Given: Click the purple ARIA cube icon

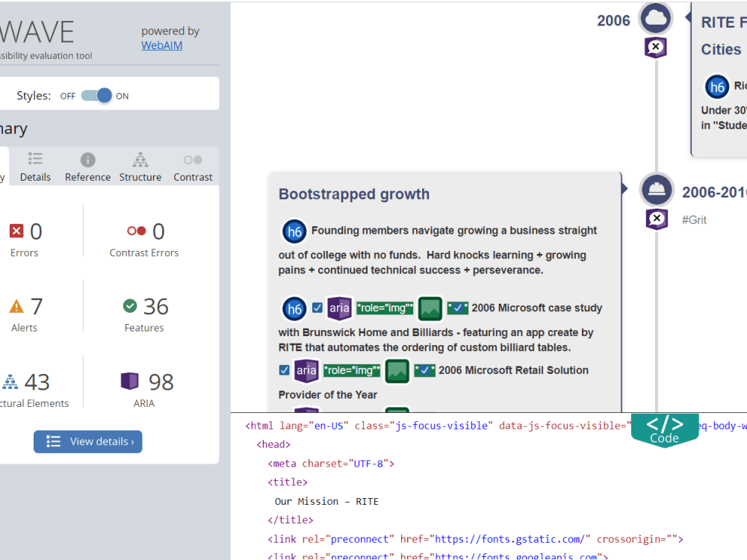Looking at the screenshot, I should 129,381.
